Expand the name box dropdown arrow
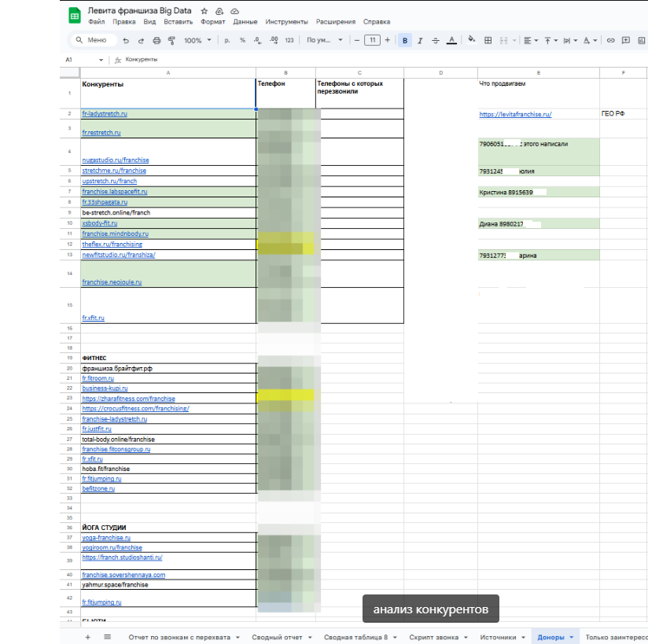This screenshot has width=648, height=644. (x=101, y=60)
